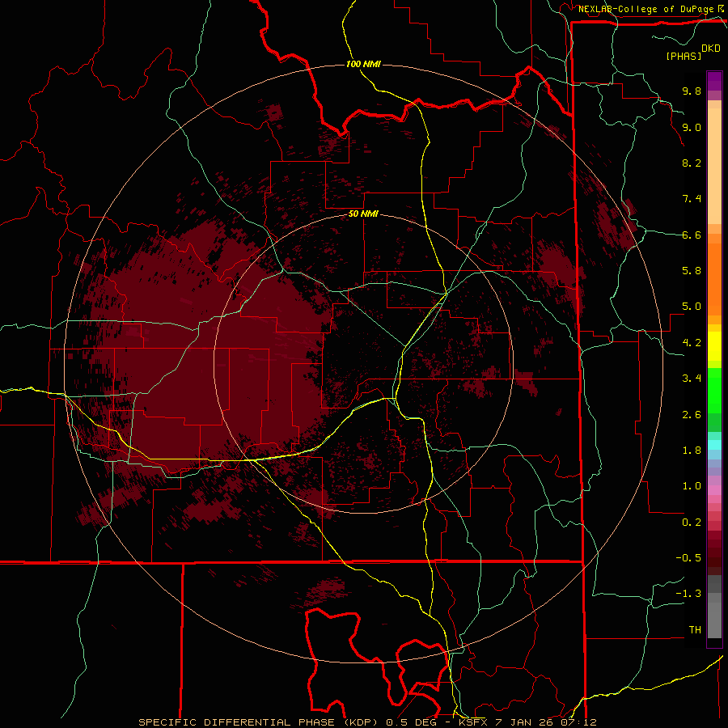Viewport: 728px width, 728px height.
Task: Click the -0.5 legend value
Action: coord(688,558)
